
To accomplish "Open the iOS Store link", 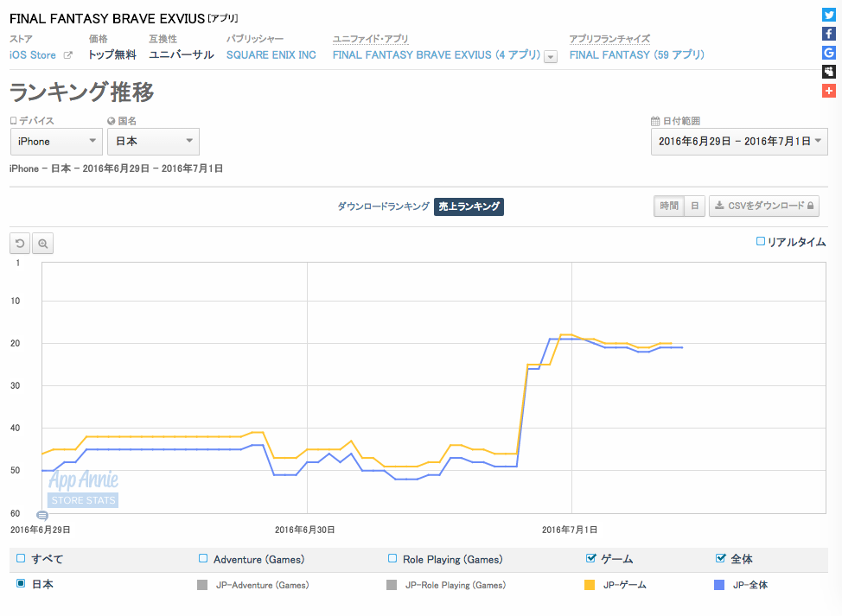I will click(33, 55).
